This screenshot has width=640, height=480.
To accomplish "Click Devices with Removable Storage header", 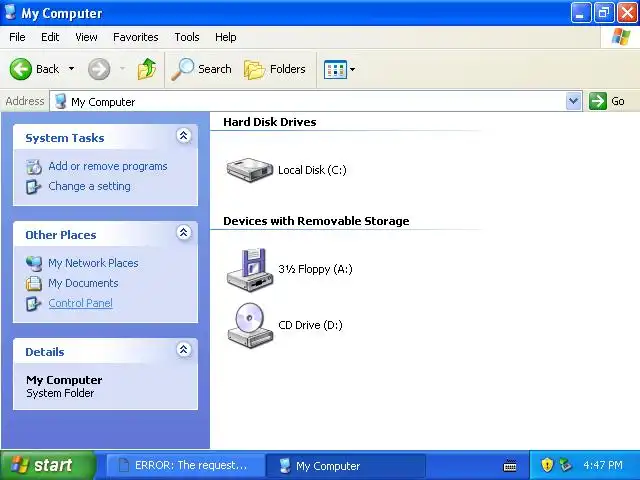I will pos(316,221).
